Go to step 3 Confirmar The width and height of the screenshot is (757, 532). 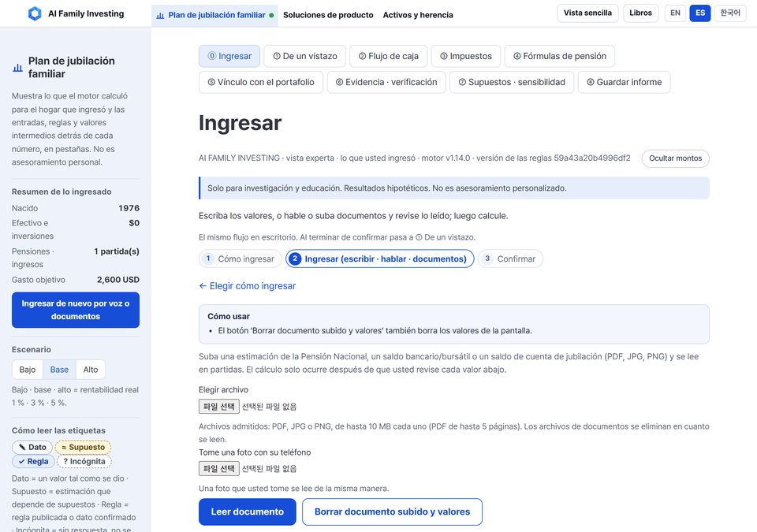coord(510,259)
